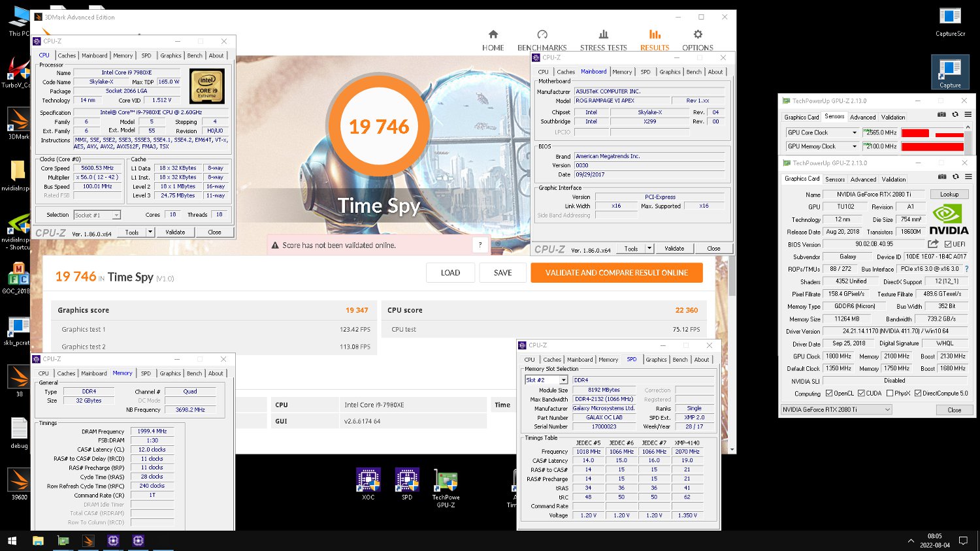Open Socket #1 selection dropdown in CPU-Z
980x551 pixels.
click(97, 215)
